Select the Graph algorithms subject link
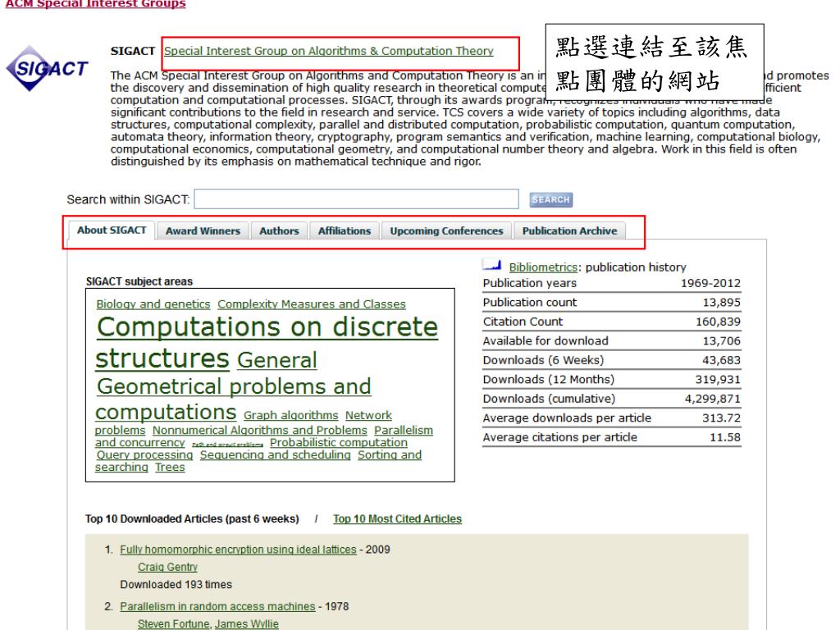 [x=291, y=415]
